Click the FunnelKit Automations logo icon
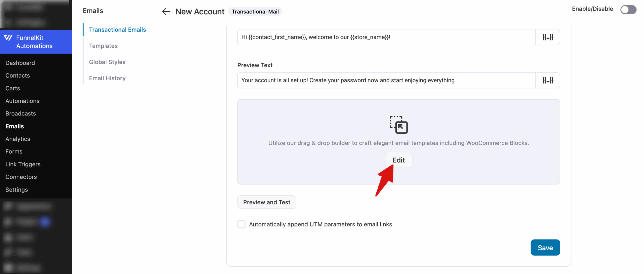The image size is (644, 274). 8,38
